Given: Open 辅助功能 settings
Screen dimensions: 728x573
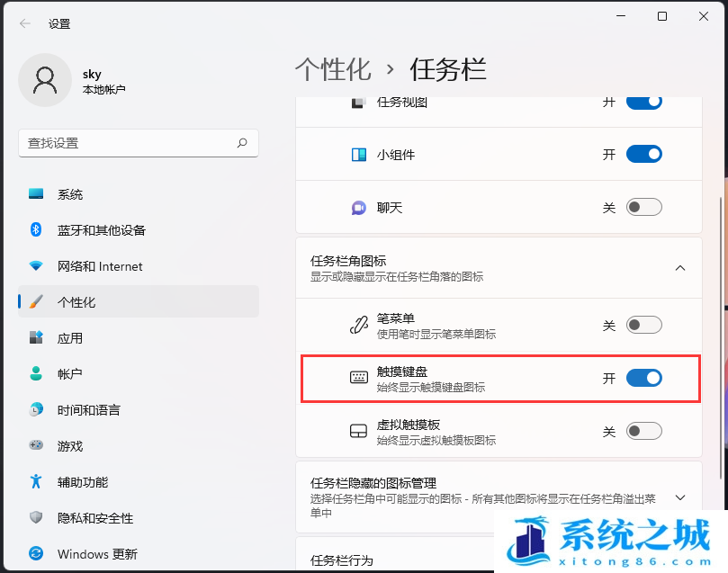Looking at the screenshot, I should [139, 481].
